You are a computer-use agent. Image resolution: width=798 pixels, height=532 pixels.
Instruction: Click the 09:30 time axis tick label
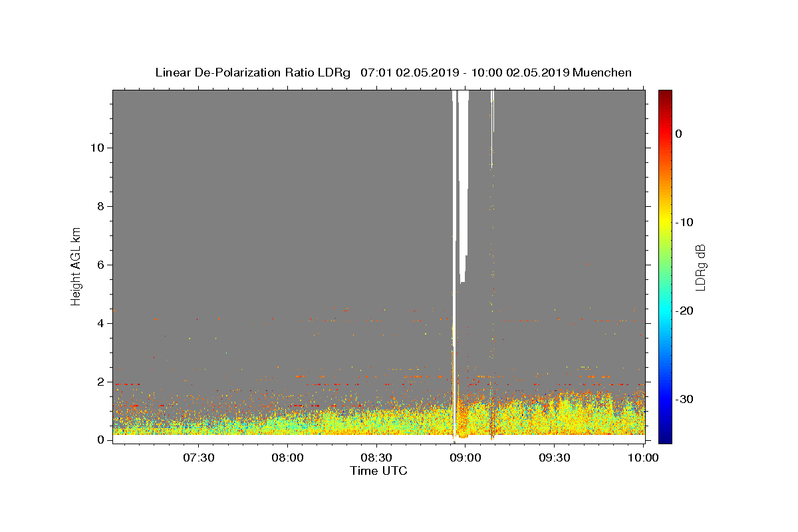554,458
